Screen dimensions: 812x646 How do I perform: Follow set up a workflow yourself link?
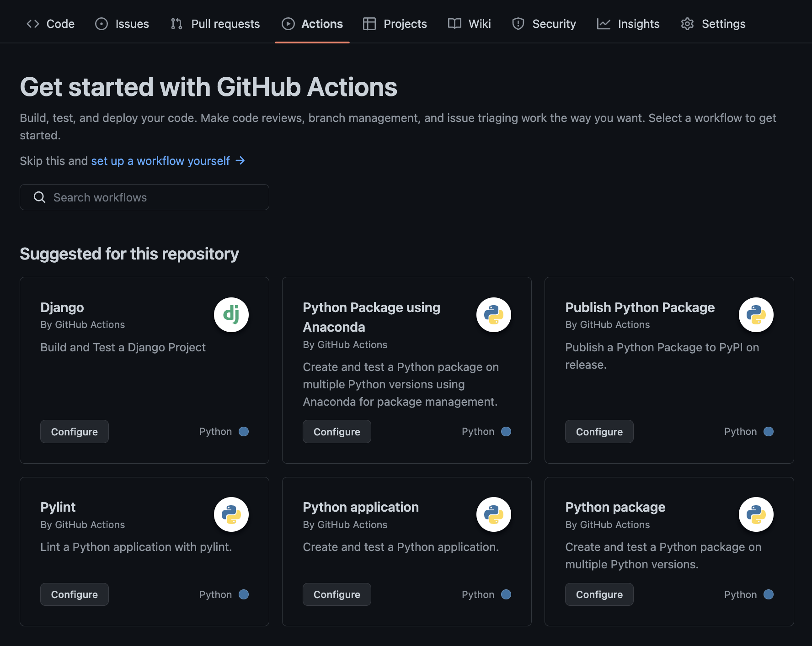(160, 161)
